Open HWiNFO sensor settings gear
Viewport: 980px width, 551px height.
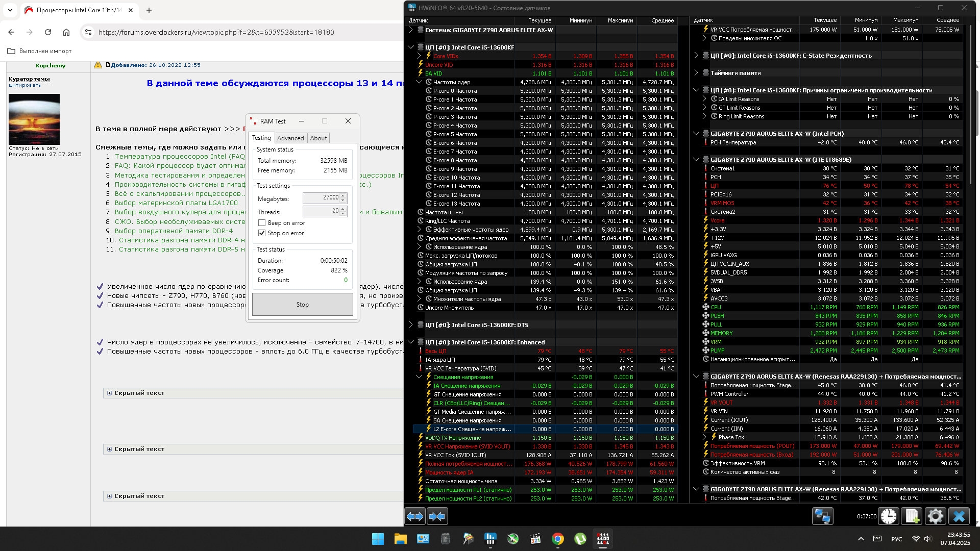pyautogui.click(x=935, y=516)
